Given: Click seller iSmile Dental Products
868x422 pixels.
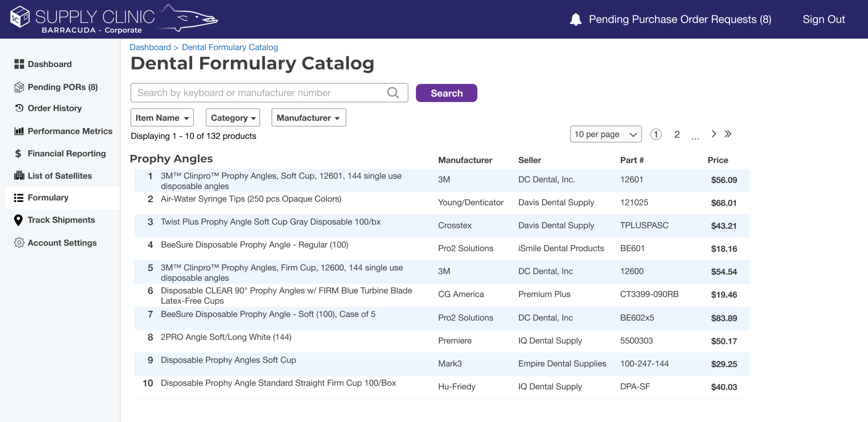Looking at the screenshot, I should tap(561, 248).
